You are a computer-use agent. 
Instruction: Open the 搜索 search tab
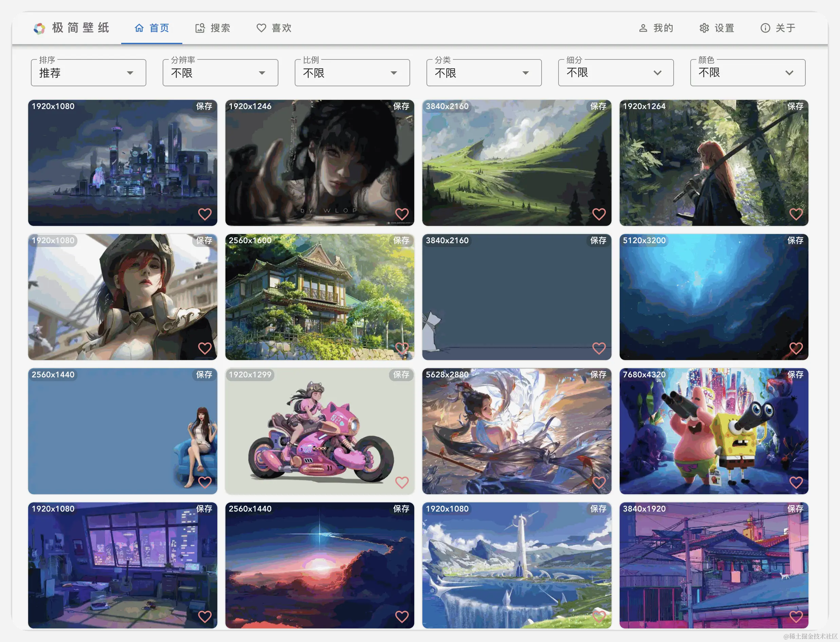(213, 28)
